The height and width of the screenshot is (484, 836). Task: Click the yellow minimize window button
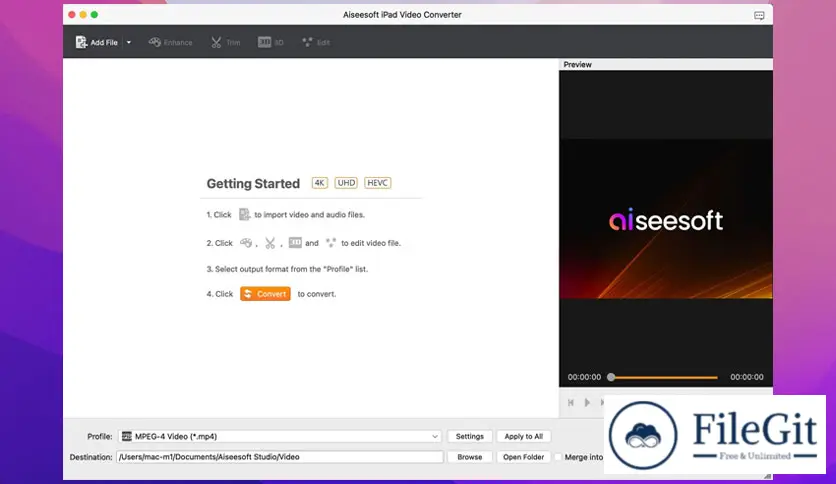(x=83, y=15)
